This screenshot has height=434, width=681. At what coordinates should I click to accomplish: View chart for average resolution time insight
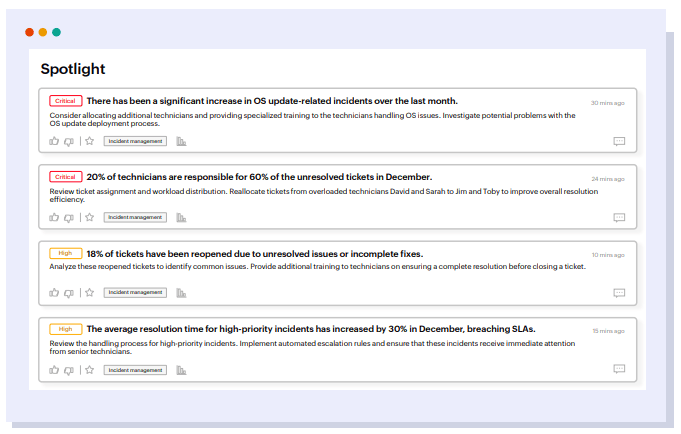point(181,370)
